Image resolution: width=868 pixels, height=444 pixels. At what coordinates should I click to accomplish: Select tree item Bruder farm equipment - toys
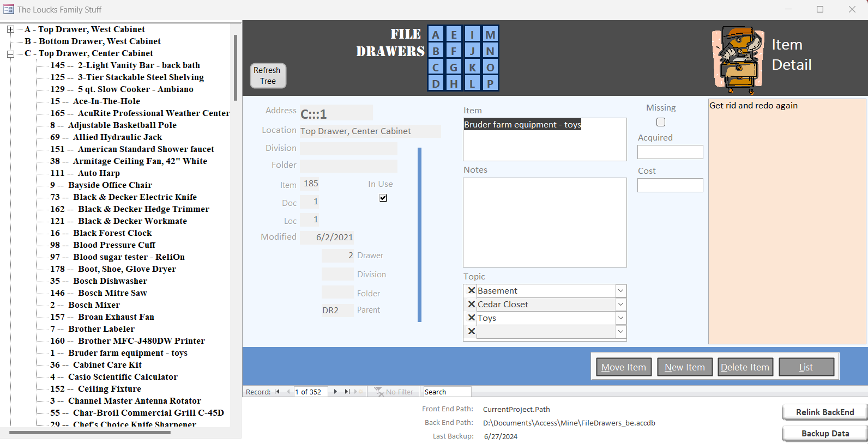[x=119, y=353]
